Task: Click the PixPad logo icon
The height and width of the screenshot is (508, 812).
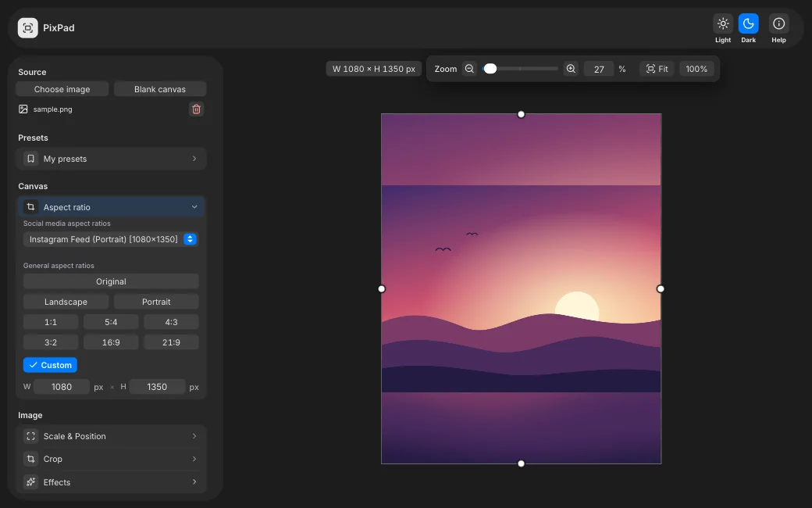Action: [x=28, y=28]
